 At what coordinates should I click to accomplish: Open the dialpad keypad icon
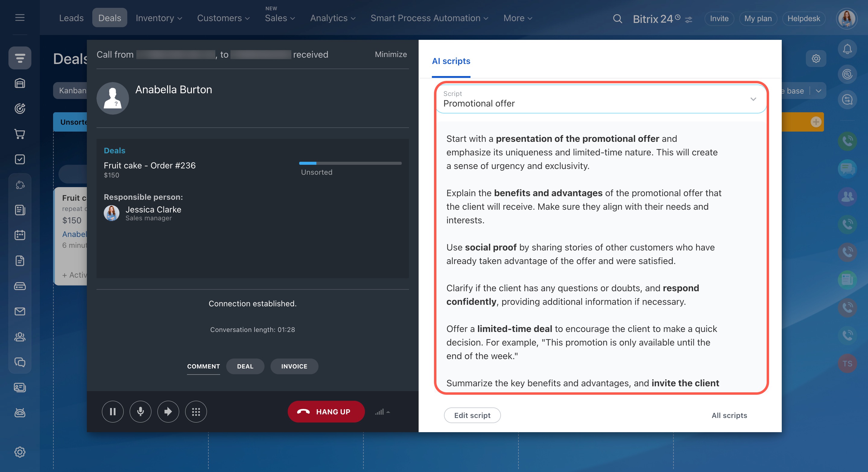point(196,411)
